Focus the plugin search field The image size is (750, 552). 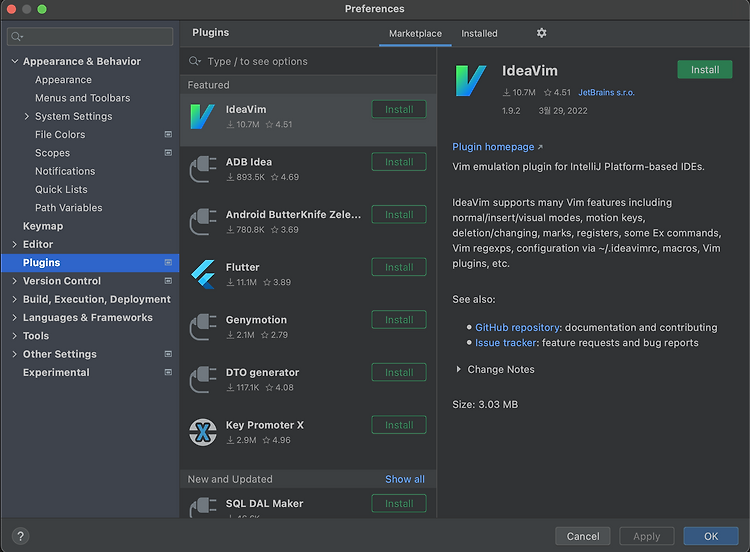[x=308, y=61]
